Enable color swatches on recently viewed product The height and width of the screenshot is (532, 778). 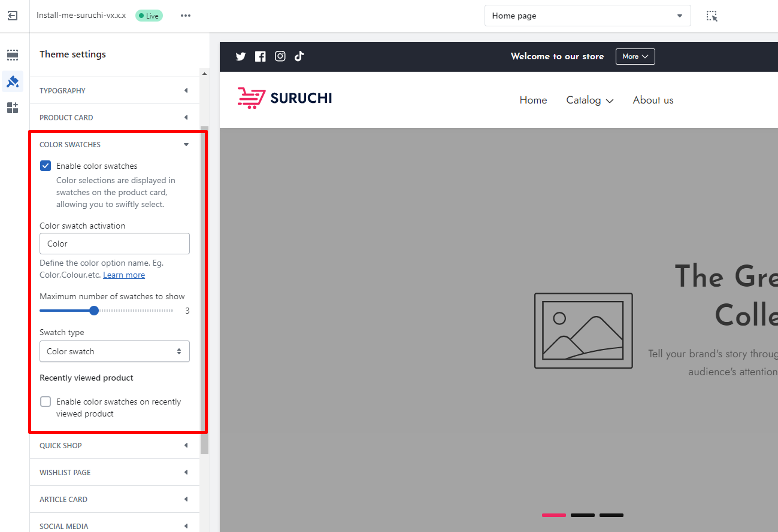pyautogui.click(x=46, y=402)
